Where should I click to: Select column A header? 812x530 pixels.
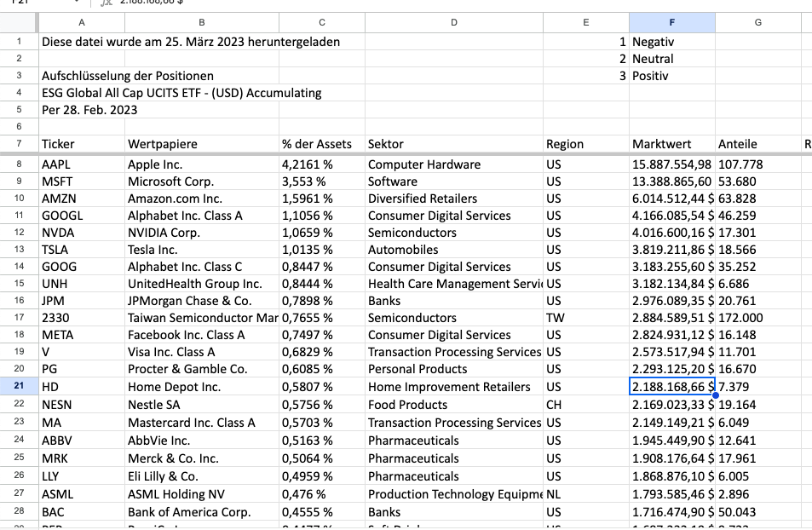pos(82,22)
